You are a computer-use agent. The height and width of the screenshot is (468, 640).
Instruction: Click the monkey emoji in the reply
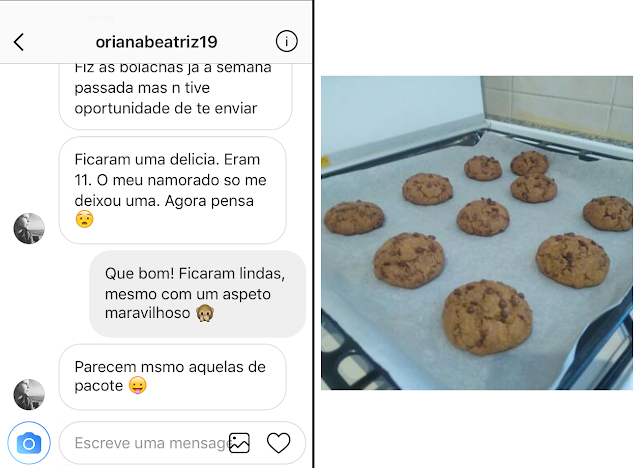(205, 313)
